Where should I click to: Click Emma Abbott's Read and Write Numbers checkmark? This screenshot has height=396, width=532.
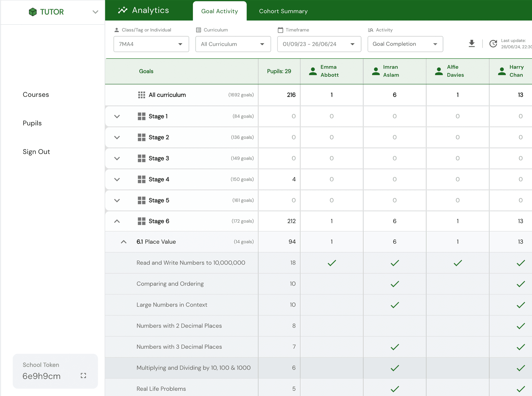click(332, 263)
